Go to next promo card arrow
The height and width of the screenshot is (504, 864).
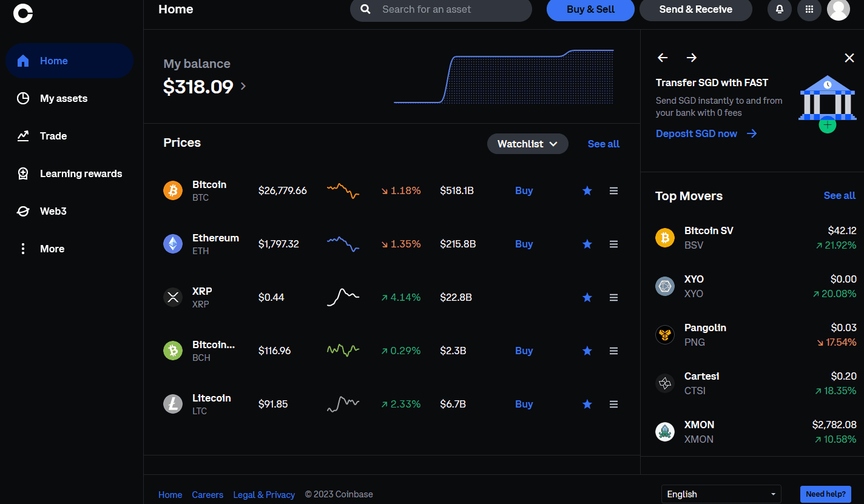[692, 58]
